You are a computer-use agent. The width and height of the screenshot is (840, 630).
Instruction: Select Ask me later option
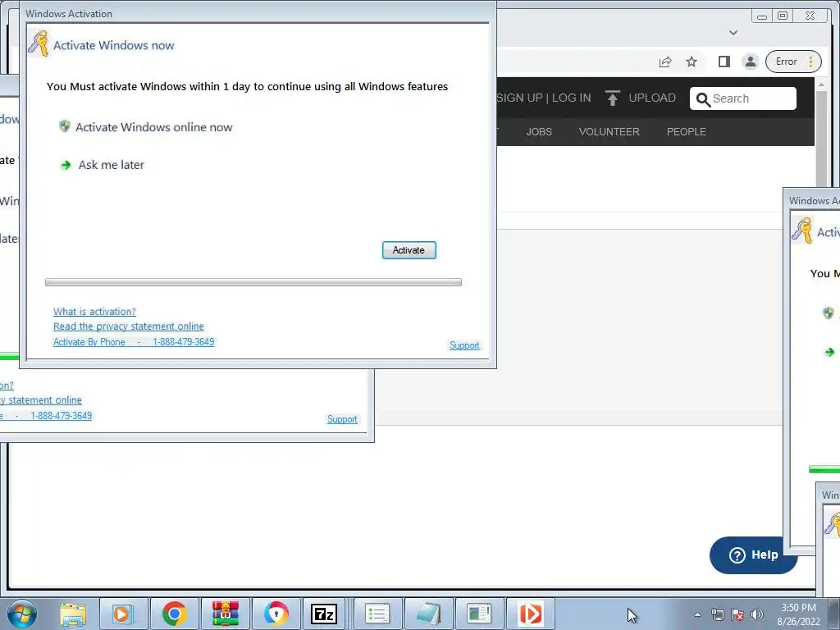pyautogui.click(x=112, y=165)
